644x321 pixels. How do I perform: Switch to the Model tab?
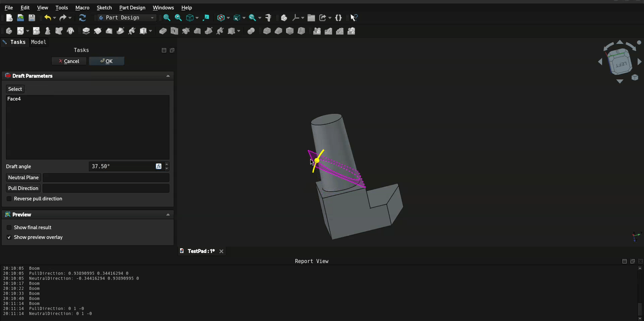pyautogui.click(x=39, y=42)
